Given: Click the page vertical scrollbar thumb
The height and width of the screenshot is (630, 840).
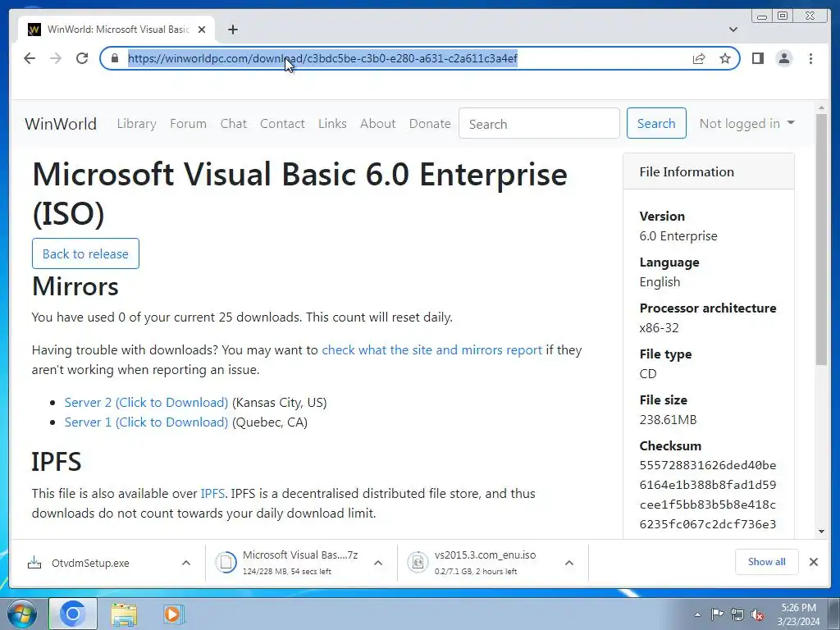Looking at the screenshot, I should point(821,240).
